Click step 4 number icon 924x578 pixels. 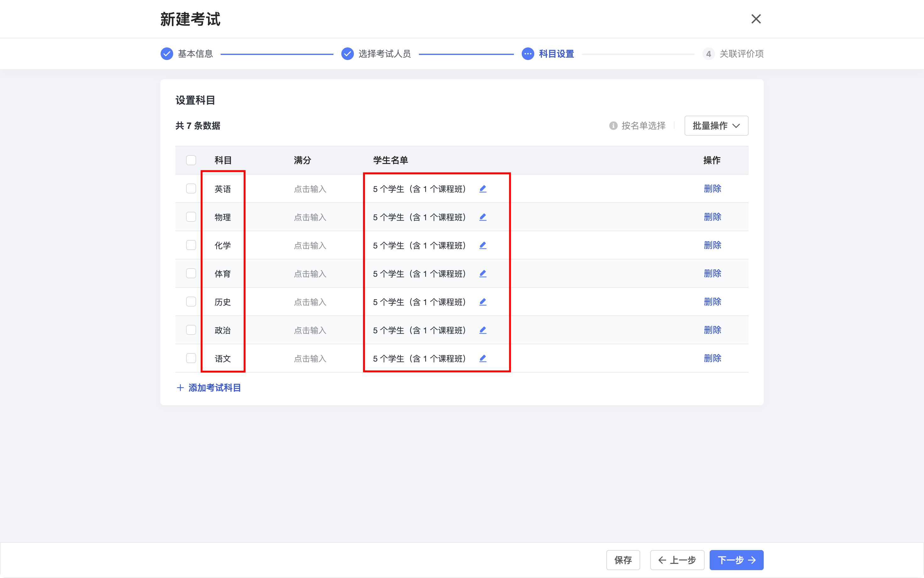[708, 54]
